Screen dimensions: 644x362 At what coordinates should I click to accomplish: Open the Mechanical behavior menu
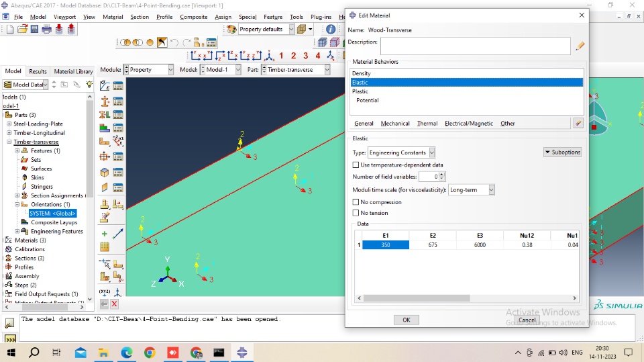395,124
